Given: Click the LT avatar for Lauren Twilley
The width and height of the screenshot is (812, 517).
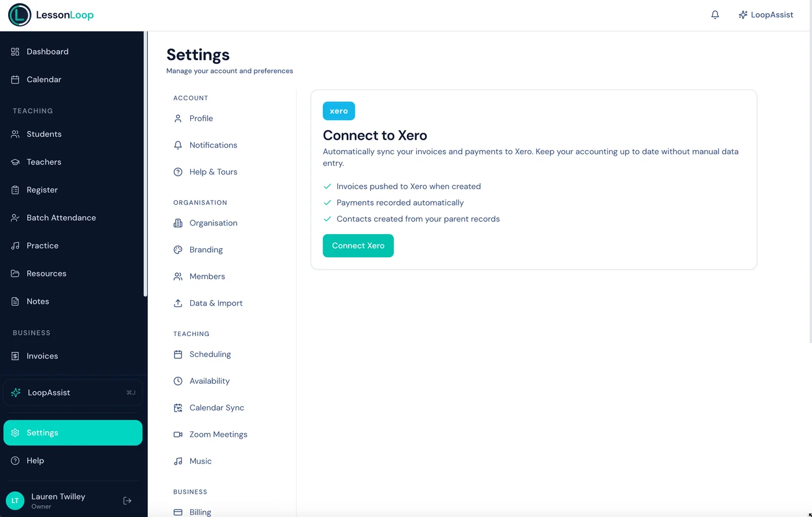Looking at the screenshot, I should pos(15,500).
